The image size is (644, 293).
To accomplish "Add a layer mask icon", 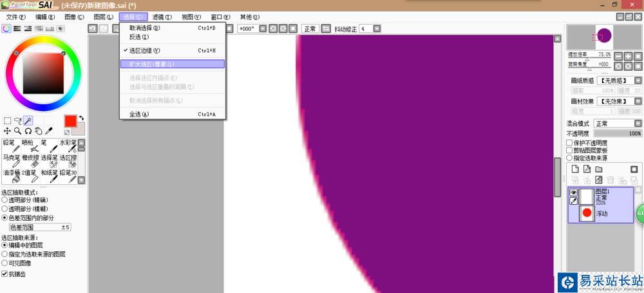I will [x=634, y=169].
